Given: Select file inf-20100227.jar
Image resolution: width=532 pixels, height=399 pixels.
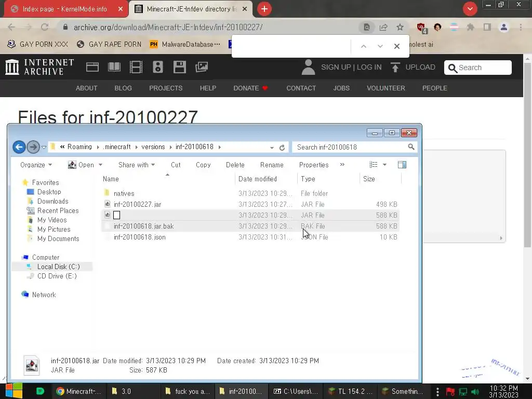Looking at the screenshot, I should point(250,204).
